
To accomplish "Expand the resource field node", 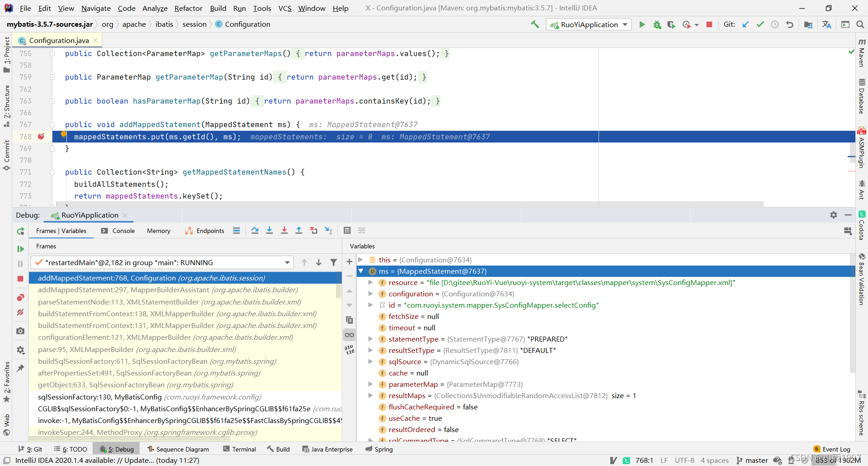I will (371, 282).
